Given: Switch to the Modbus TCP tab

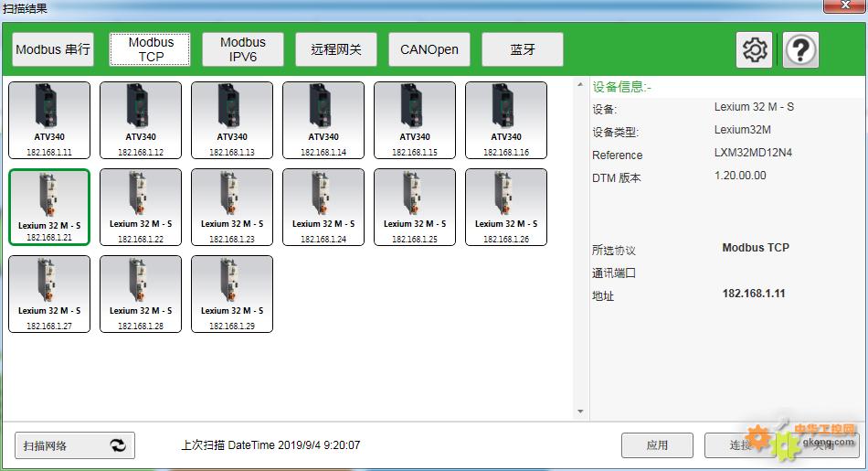Looking at the screenshot, I should click(x=150, y=49).
